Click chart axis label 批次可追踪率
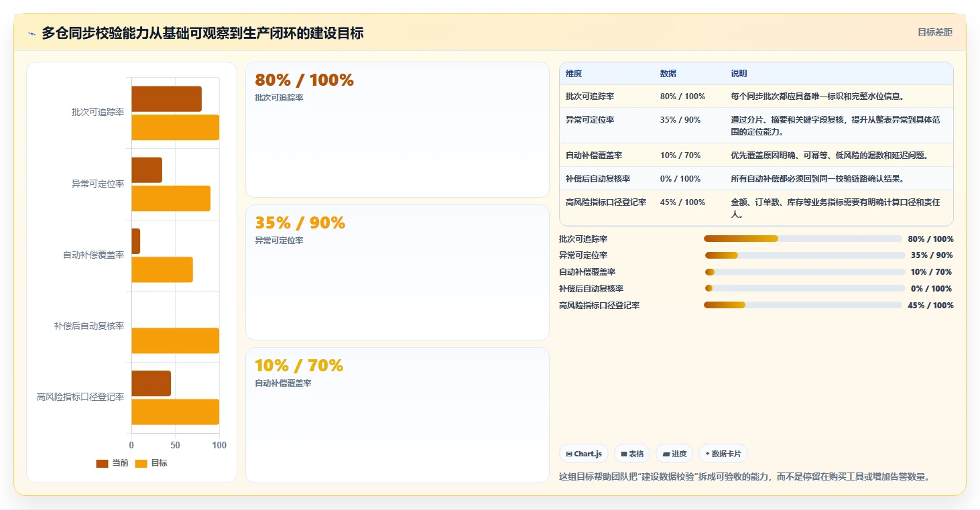 pyautogui.click(x=98, y=113)
